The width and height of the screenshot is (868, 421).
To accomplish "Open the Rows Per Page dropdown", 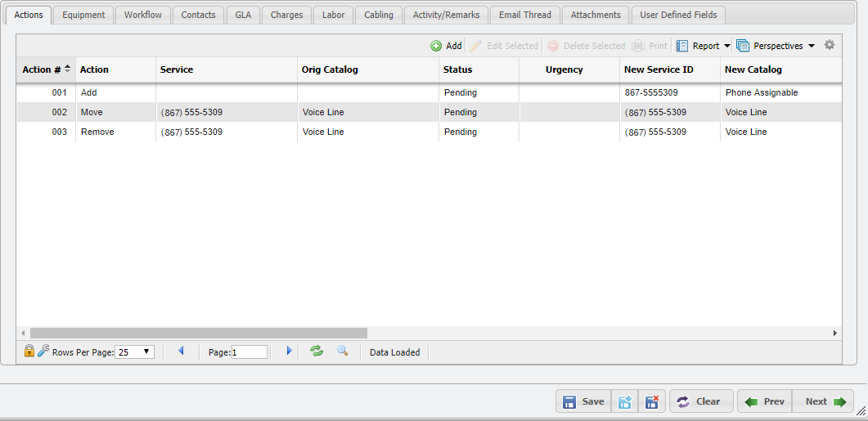I will (x=135, y=352).
